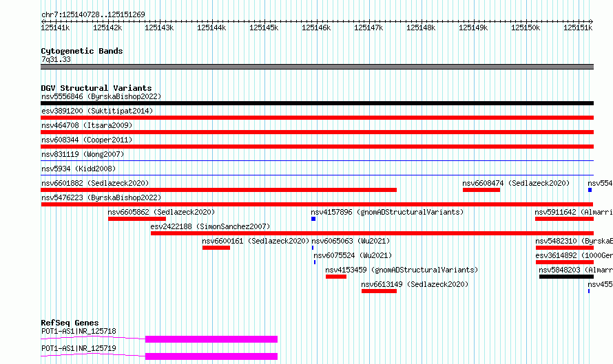Open the nsv6075524 (Wu2021) label

click(353, 255)
